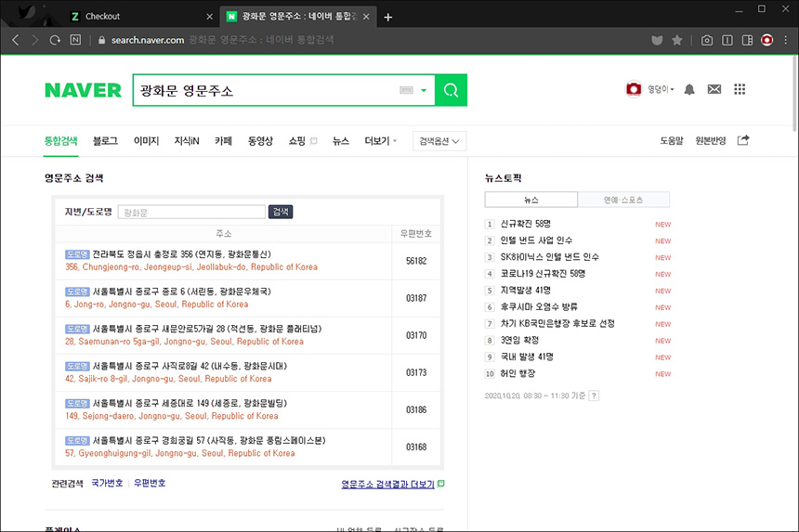Open the news topic 3연임 확정

point(519,340)
